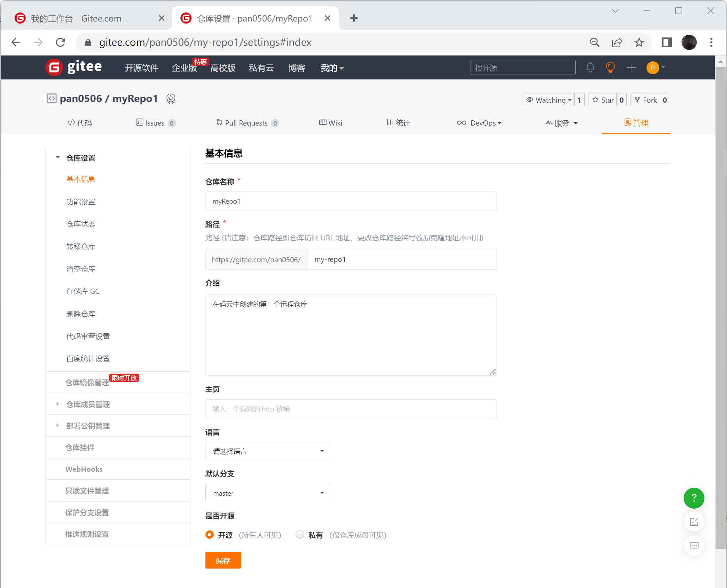The width and height of the screenshot is (727, 588).
Task: Select the 开源 public radio button
Action: point(210,535)
